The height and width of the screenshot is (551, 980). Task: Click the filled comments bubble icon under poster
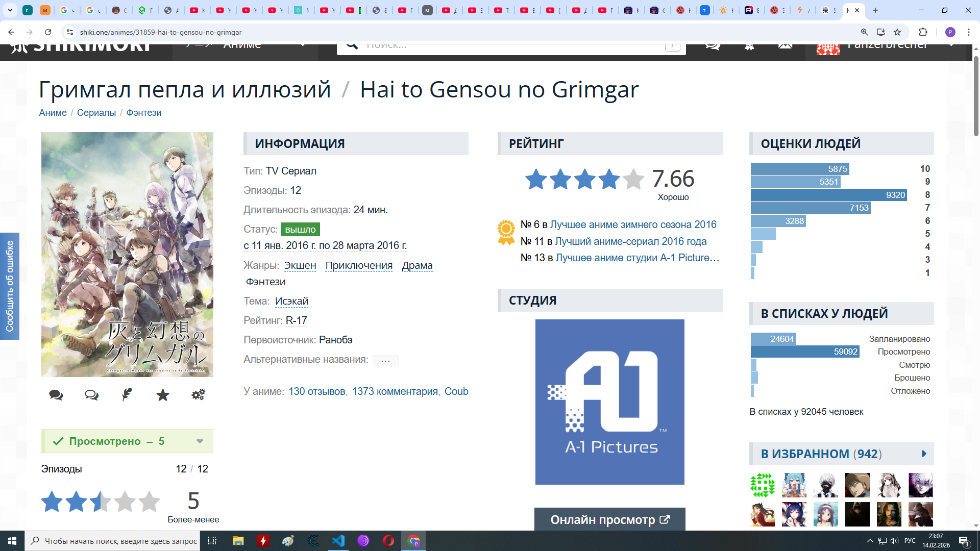[56, 395]
